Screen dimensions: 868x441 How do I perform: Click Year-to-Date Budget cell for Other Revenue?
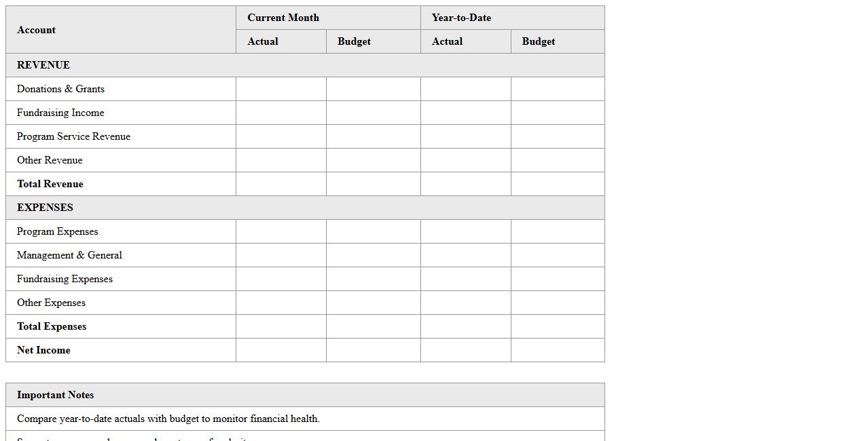(557, 160)
